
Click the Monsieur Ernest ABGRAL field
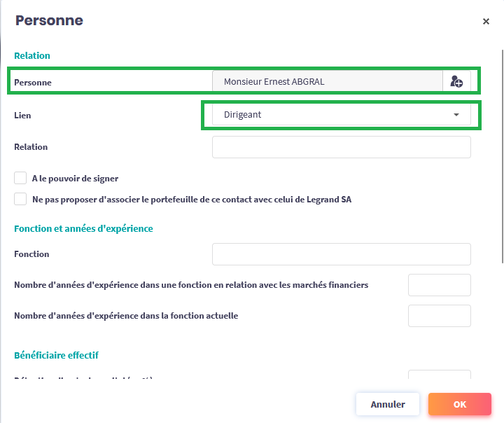click(327, 82)
